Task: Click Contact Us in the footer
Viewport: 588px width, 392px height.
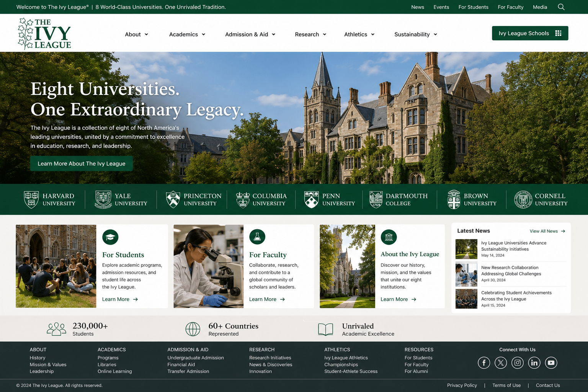Action: (x=548, y=385)
